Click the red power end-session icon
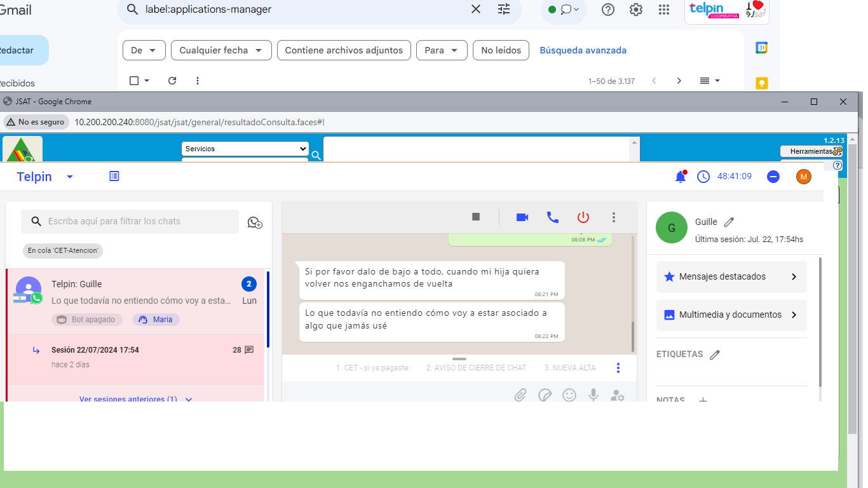 583,217
